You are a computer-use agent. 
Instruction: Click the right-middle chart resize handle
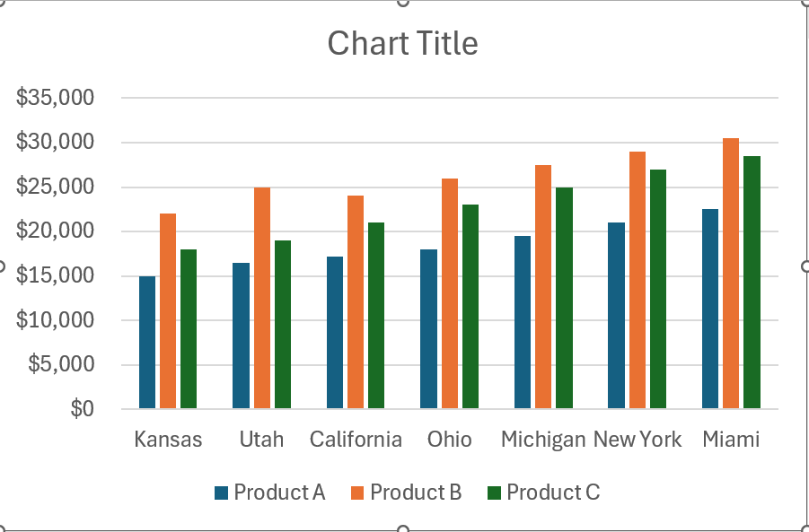tap(805, 266)
